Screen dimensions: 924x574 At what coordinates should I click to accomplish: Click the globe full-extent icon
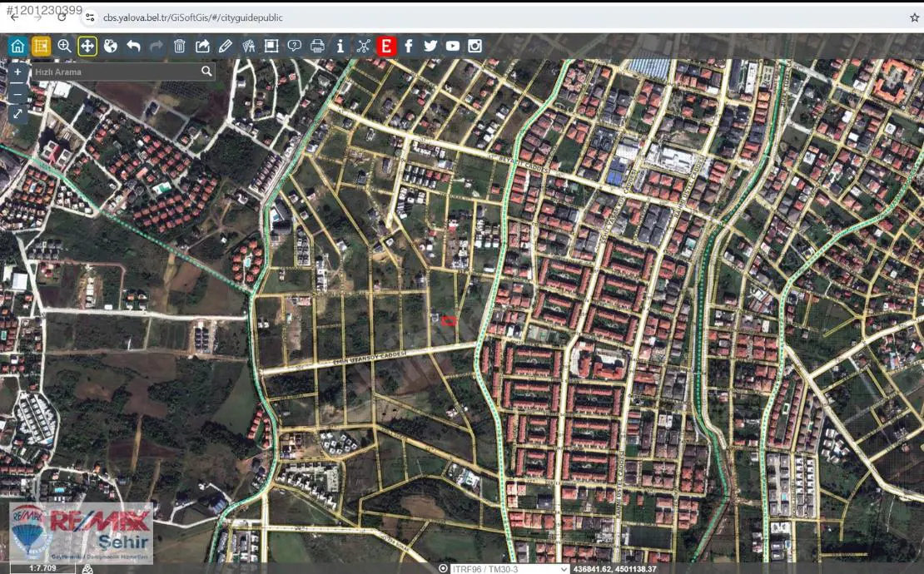pos(110,46)
